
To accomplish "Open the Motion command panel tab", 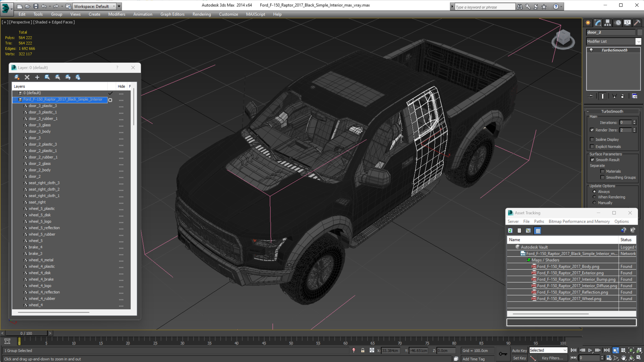I will [618, 23].
